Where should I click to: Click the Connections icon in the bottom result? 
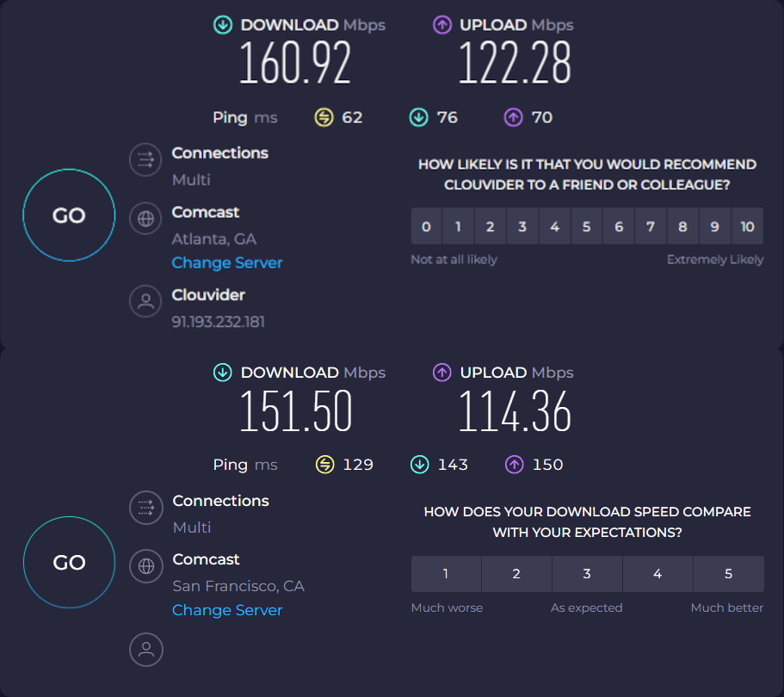[x=145, y=508]
